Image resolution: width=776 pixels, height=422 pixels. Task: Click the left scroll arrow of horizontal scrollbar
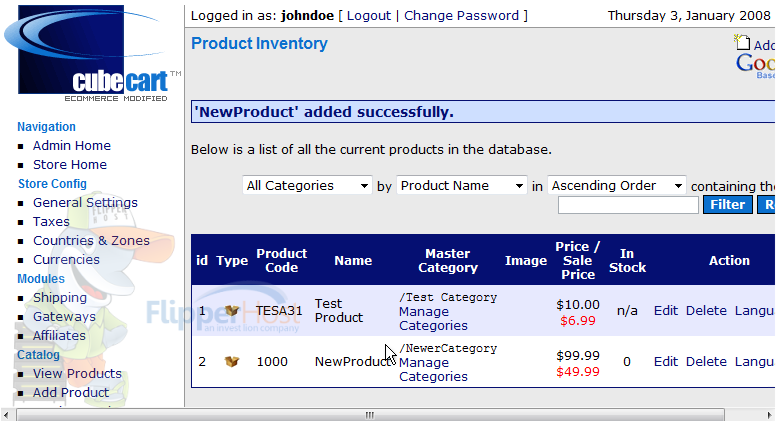6,415
